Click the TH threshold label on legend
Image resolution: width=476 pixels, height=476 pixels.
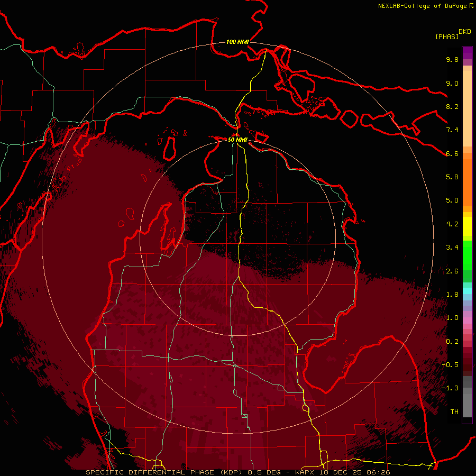point(454,412)
